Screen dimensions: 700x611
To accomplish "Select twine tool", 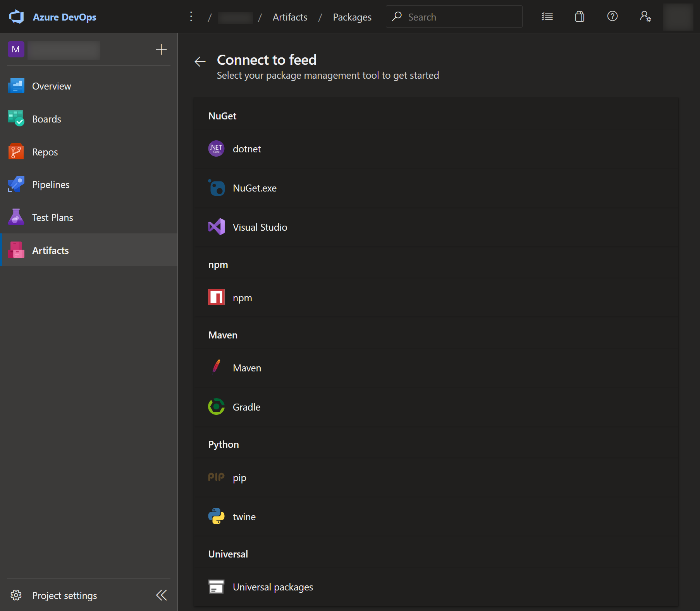I will click(436, 517).
